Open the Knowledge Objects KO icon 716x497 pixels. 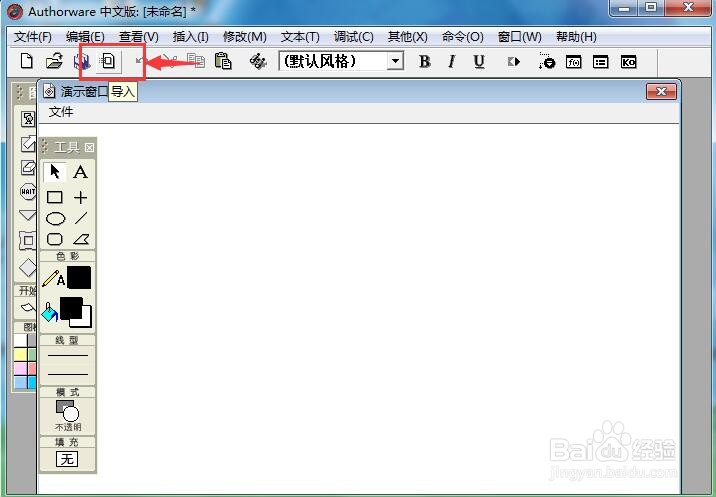pyautogui.click(x=628, y=62)
